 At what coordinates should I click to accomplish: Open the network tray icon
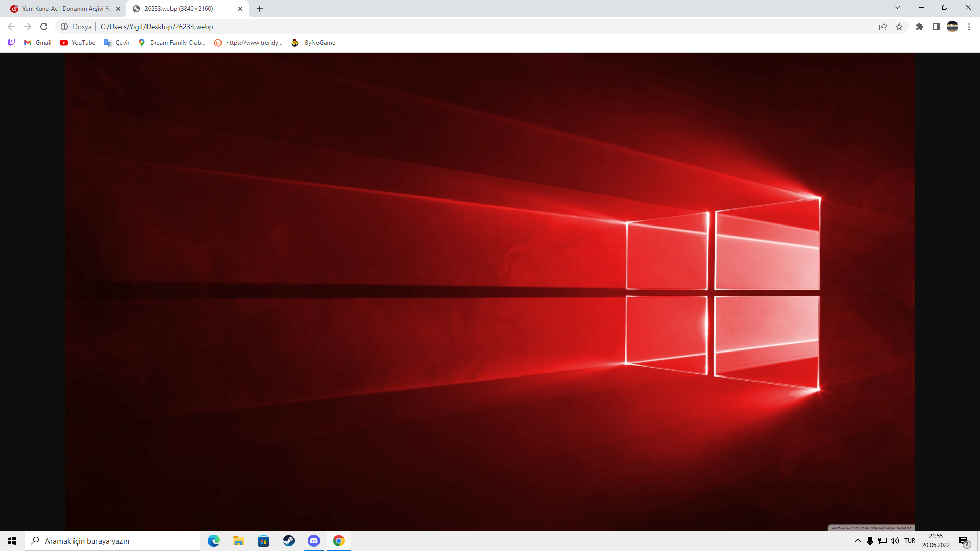pos(883,541)
